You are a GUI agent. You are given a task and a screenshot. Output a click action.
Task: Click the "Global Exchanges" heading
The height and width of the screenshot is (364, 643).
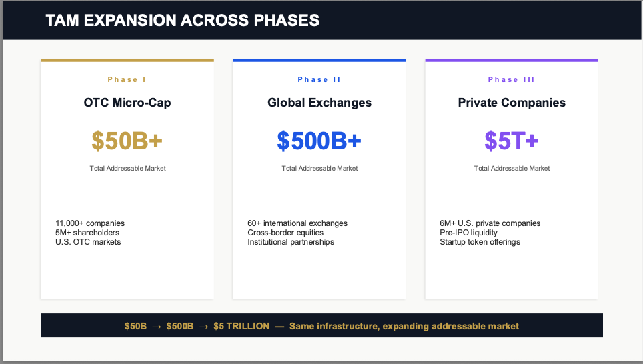point(319,103)
